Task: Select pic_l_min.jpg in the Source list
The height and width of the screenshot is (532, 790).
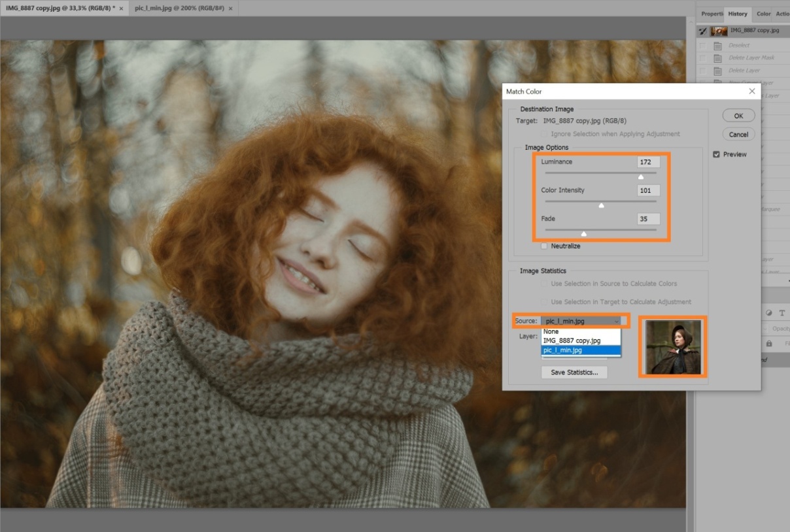Action: 581,350
